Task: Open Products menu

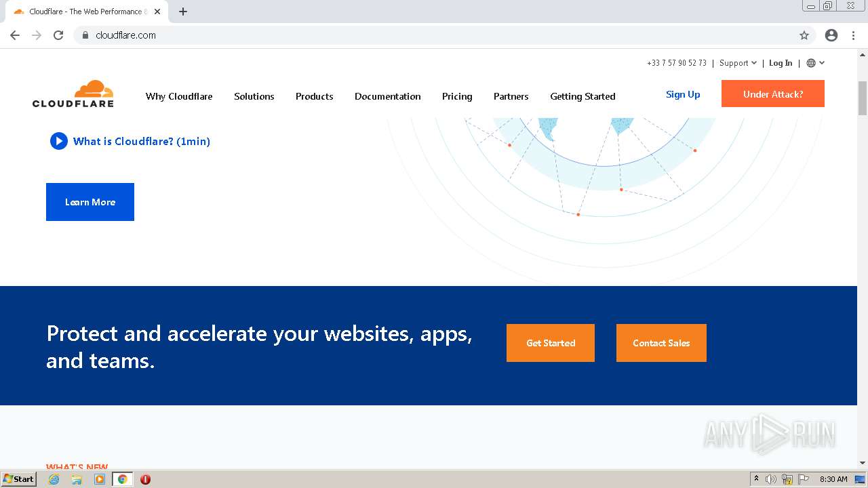Action: 315,96
